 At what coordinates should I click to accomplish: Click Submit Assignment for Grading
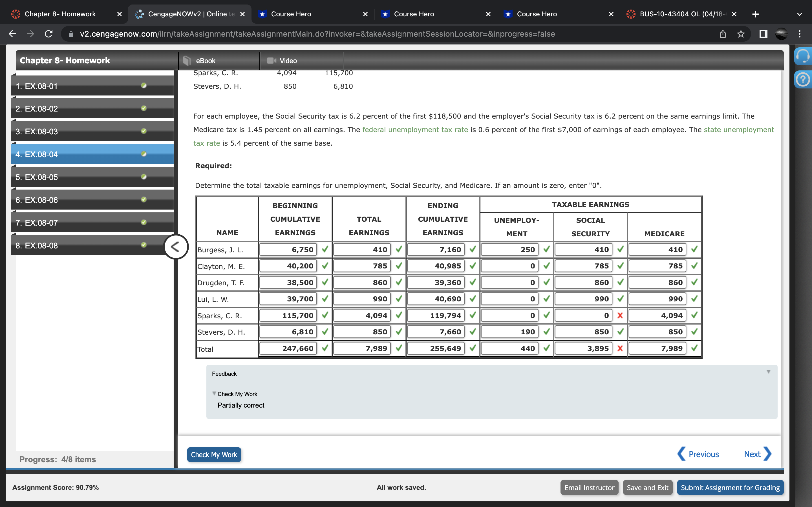[x=730, y=487]
